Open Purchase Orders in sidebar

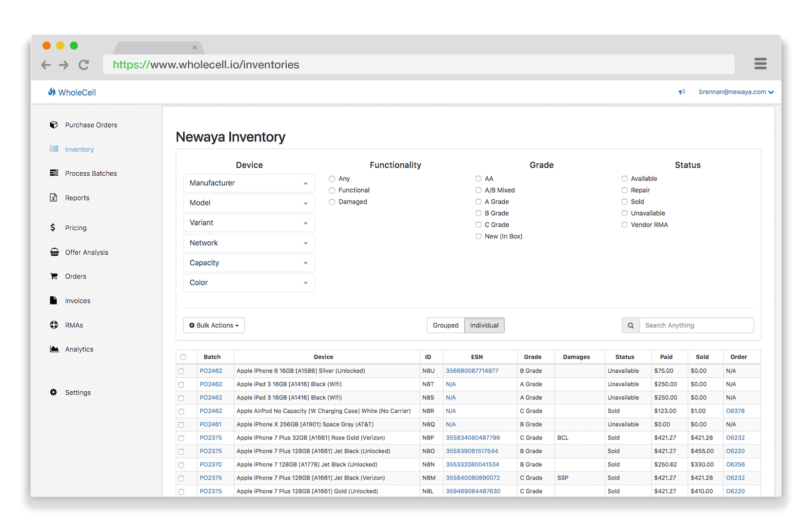[x=91, y=125]
